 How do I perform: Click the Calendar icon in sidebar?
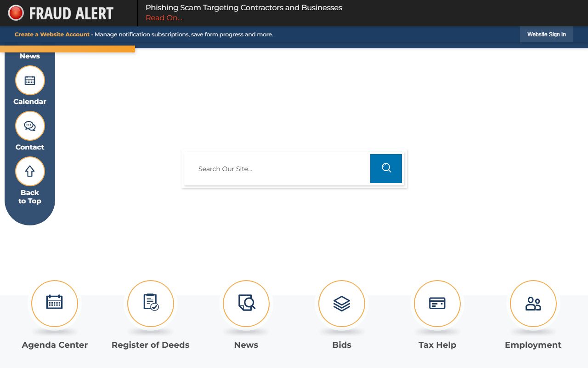click(30, 80)
